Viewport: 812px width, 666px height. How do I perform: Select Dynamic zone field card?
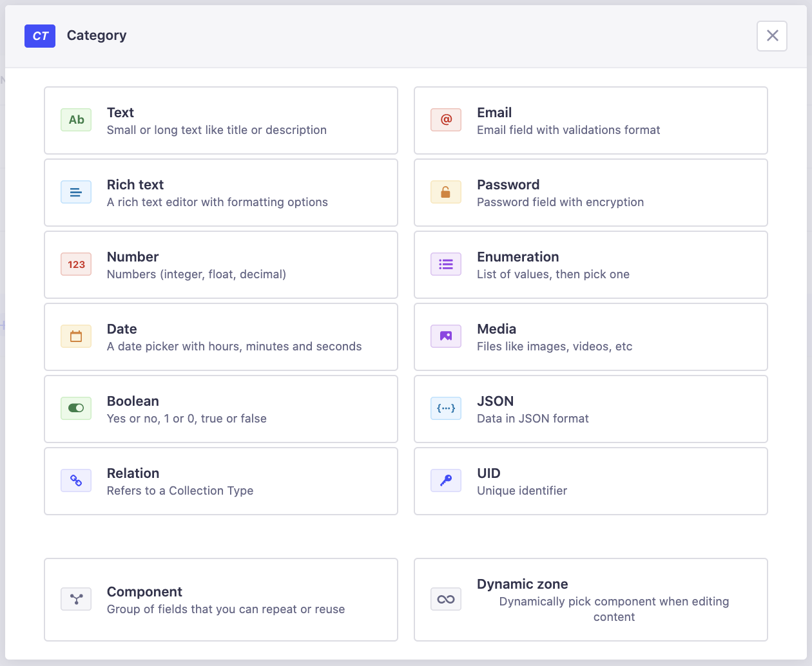pos(590,600)
